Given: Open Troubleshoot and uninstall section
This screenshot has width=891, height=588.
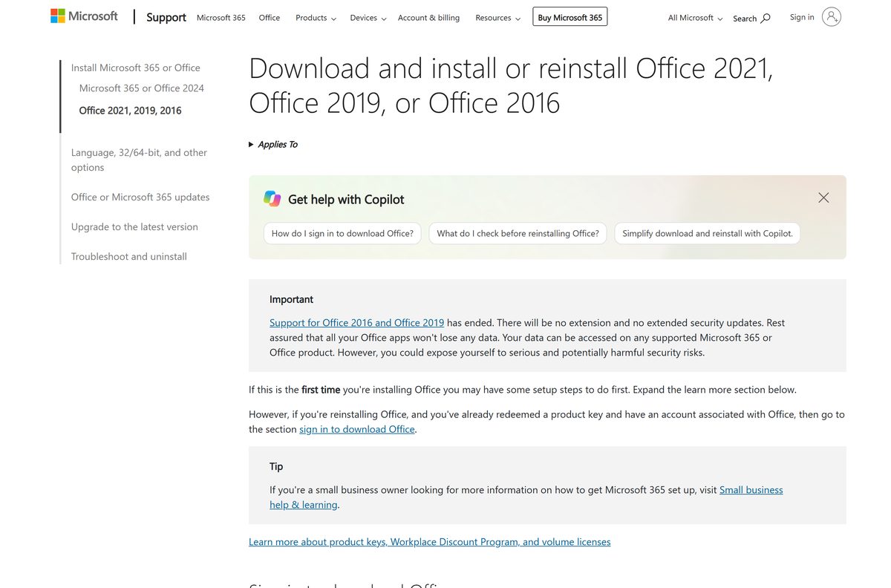Looking at the screenshot, I should click(129, 256).
